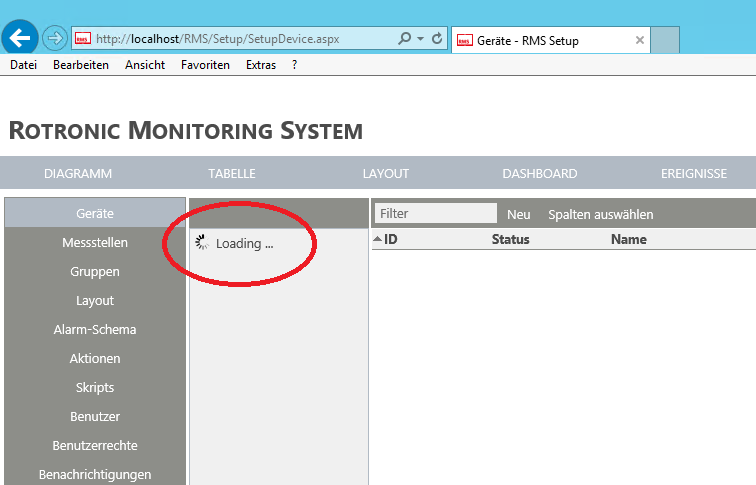The height and width of the screenshot is (485, 756).
Task: Select Messstellen in the setup sidebar
Action: 95,242
